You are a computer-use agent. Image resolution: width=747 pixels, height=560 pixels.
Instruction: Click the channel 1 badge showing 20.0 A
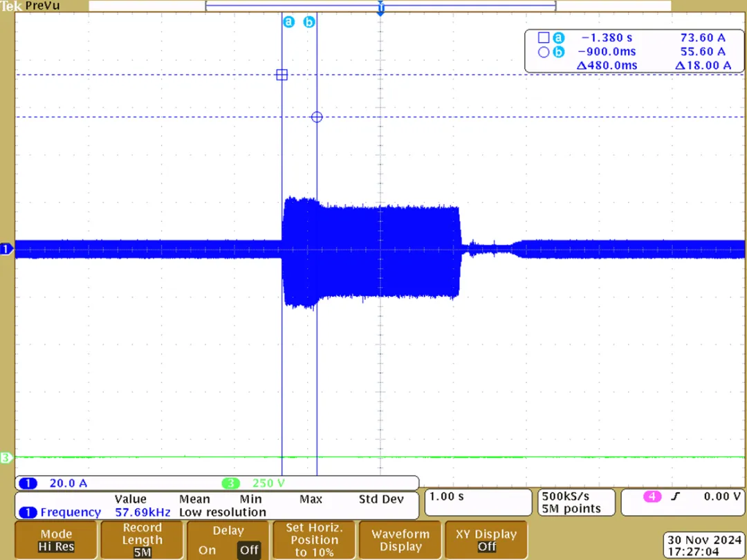click(28, 483)
